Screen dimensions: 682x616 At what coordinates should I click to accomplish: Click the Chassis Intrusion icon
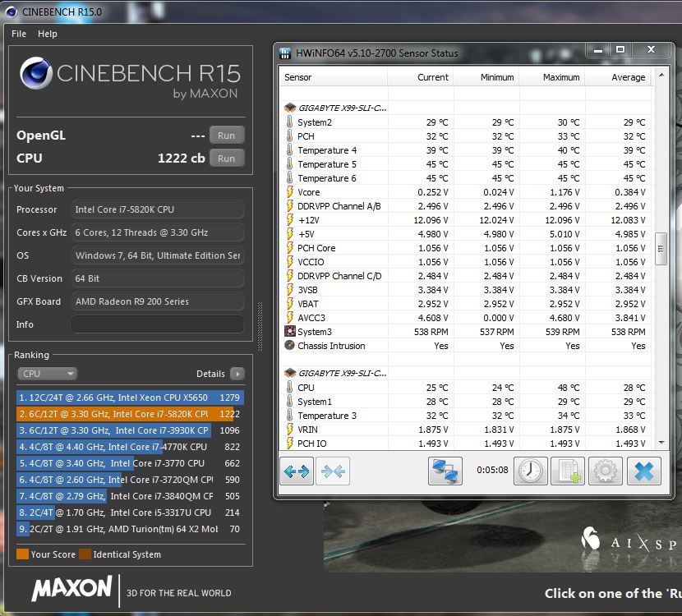point(290,345)
